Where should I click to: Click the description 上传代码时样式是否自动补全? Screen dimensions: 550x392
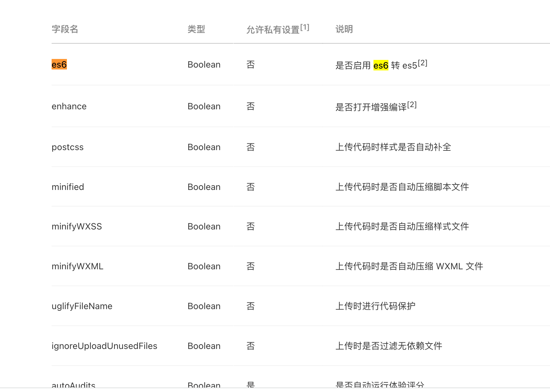[393, 147]
